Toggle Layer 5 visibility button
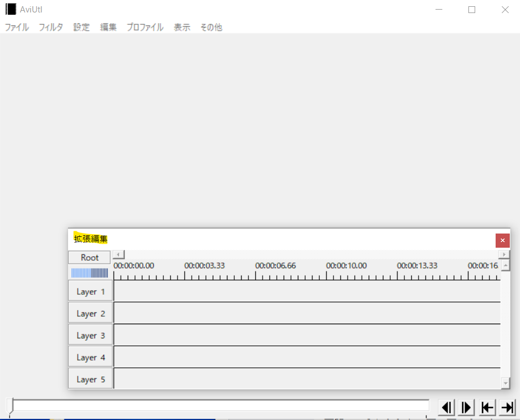Viewport: 520px width, 420px height. 91,379
